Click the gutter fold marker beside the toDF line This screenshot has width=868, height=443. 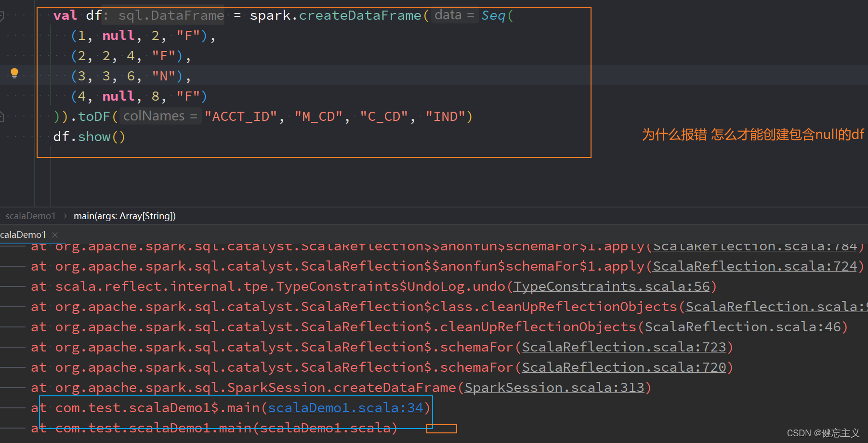click(x=1, y=116)
